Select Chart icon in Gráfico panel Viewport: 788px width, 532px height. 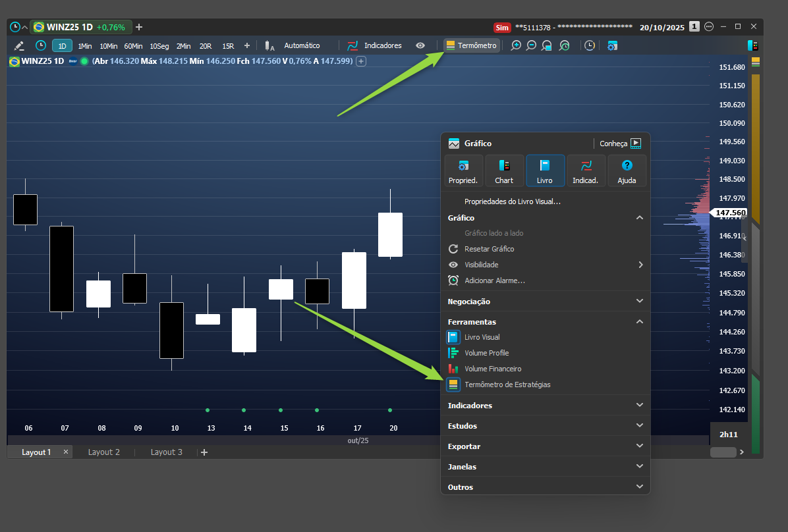click(504, 171)
